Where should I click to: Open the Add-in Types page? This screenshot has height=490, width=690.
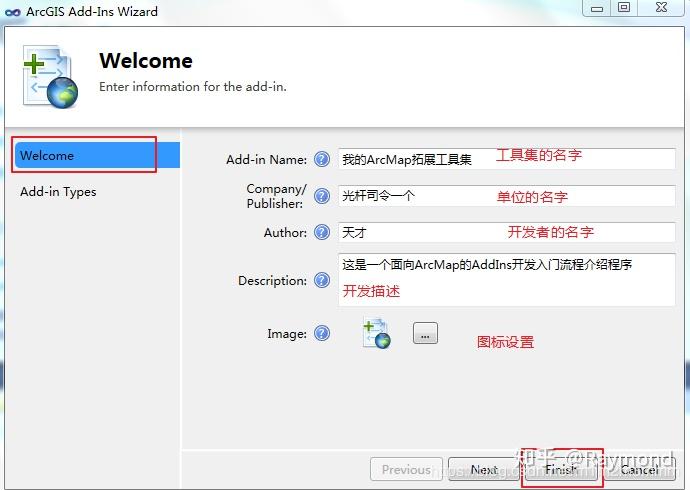click(58, 192)
